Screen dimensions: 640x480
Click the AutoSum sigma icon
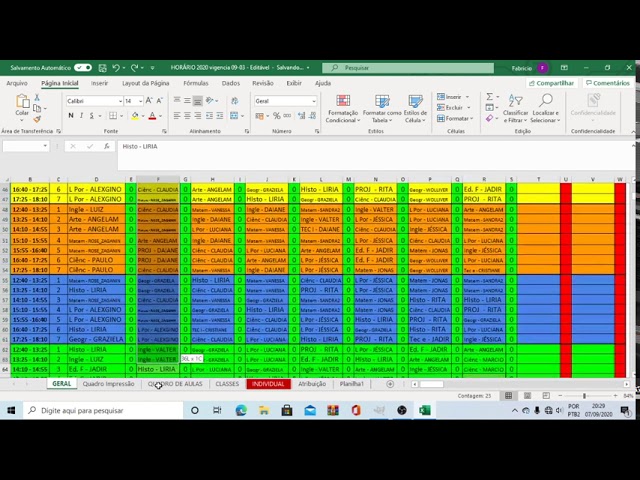[x=489, y=97]
